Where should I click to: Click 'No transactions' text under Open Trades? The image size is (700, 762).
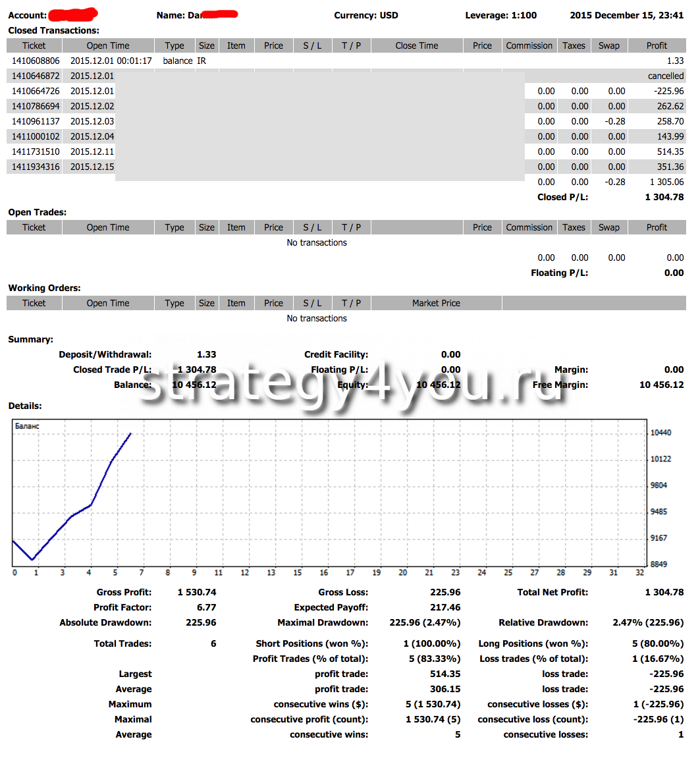(x=317, y=242)
